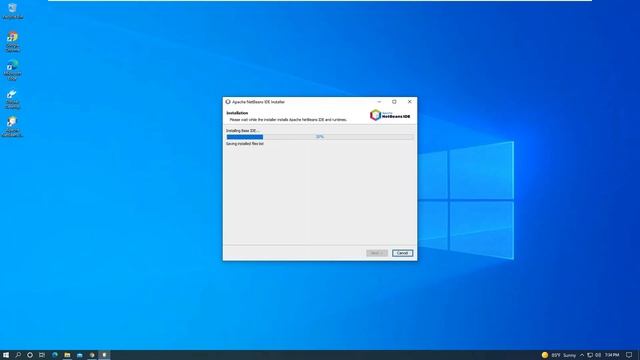
Task: Close the NetBeans installer window
Action: [409, 102]
